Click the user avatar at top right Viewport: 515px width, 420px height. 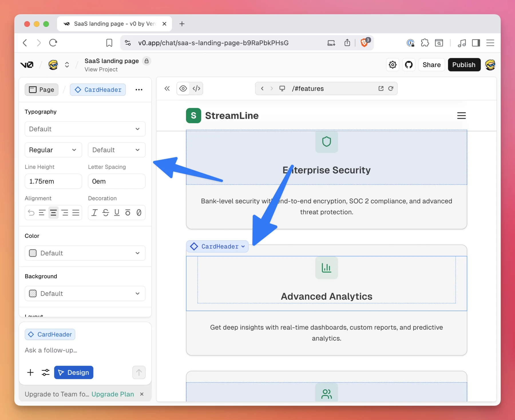pyautogui.click(x=490, y=65)
